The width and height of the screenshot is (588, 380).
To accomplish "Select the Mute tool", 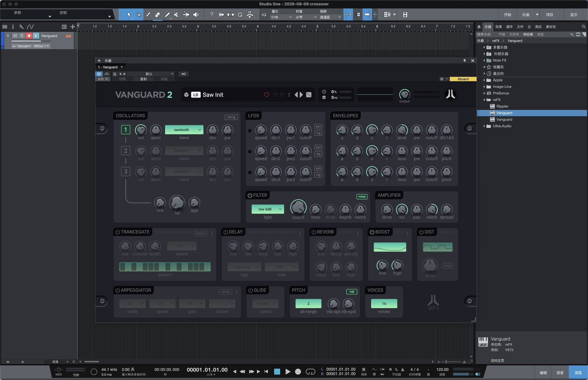I will pos(176,15).
